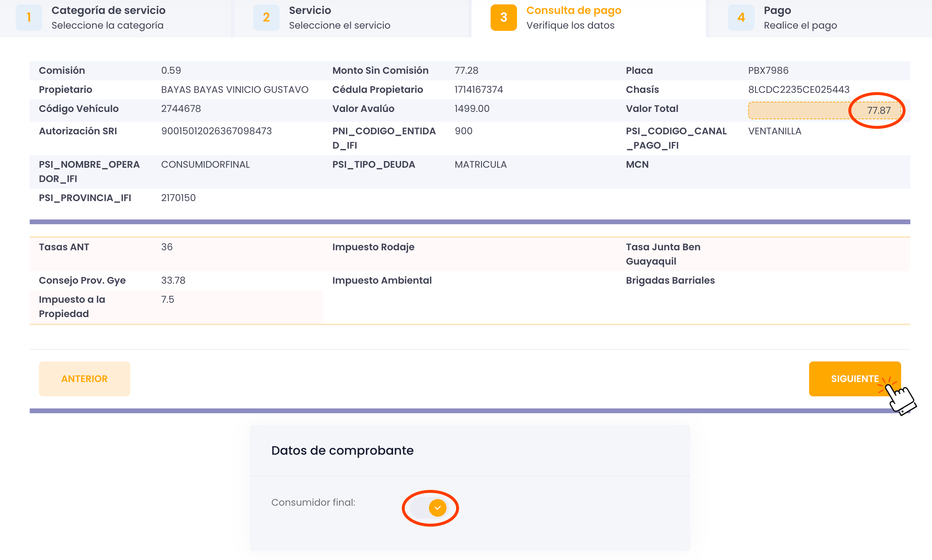Click the Tasa Junta Ben Guayaquil label

[x=663, y=254]
